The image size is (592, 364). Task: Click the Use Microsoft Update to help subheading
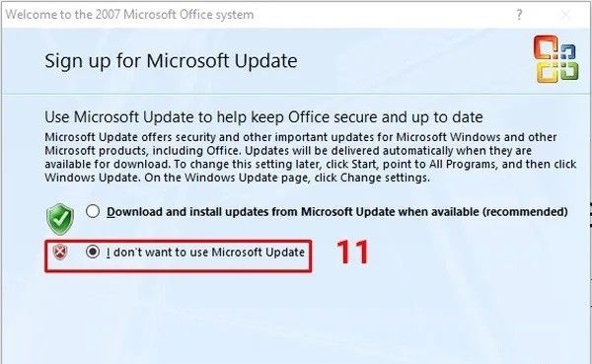point(263,117)
